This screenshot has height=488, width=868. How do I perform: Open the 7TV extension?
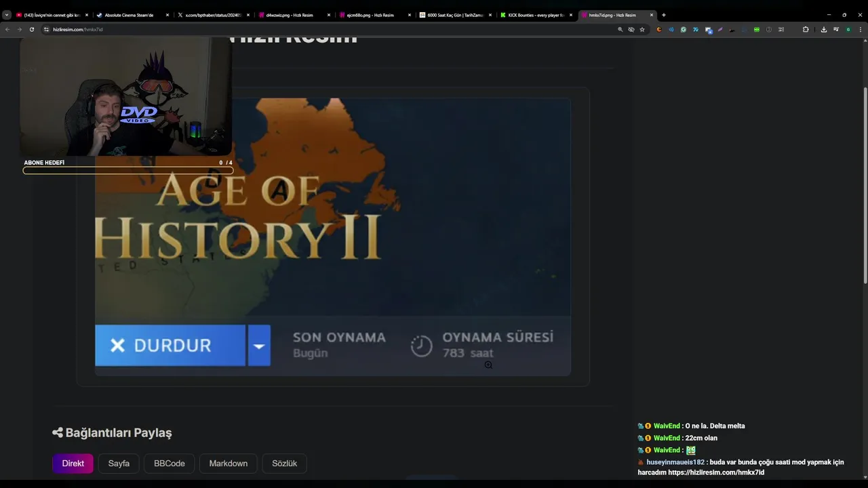(696, 29)
